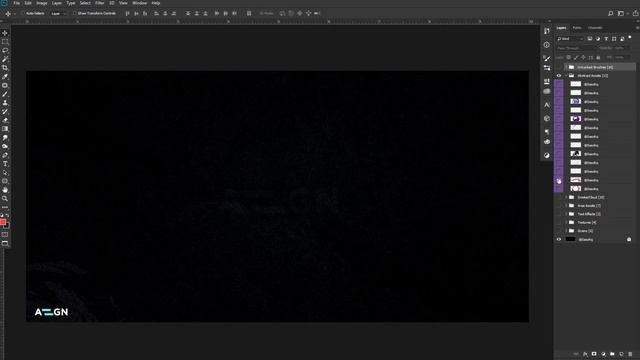This screenshot has width=640, height=360.
Task: Open the Opacity value dropdown
Action: [621, 48]
